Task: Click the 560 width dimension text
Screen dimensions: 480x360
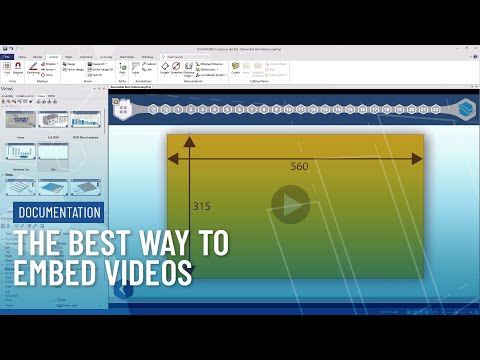Action: [x=299, y=166]
